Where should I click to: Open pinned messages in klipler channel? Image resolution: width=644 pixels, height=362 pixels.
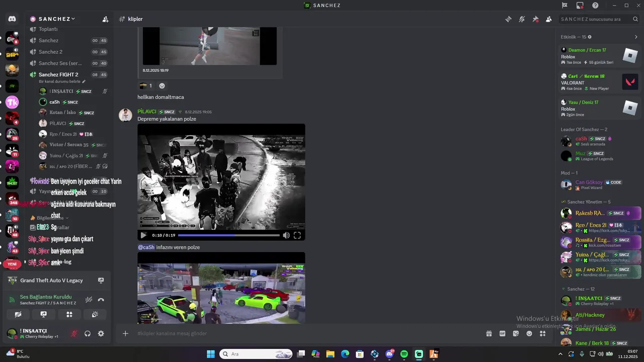click(535, 19)
